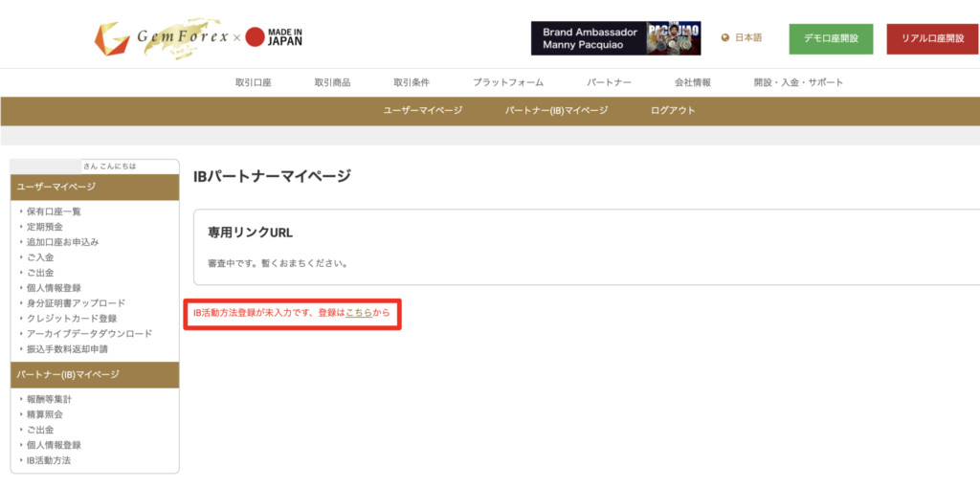Viewport: 980px width, 489px height.
Task: Open 個人情報登録 under パートナー(IB)マイページ
Action: point(54,445)
